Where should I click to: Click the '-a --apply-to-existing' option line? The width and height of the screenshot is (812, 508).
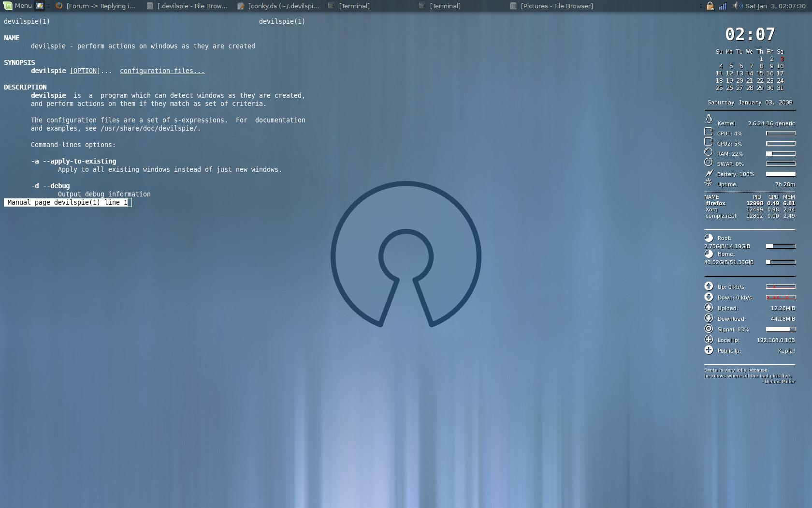[73, 161]
